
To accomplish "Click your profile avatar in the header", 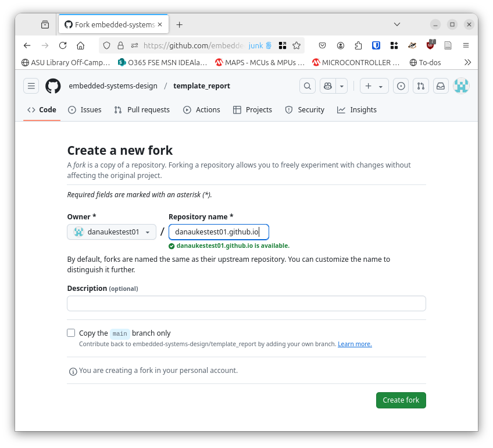I will click(461, 86).
